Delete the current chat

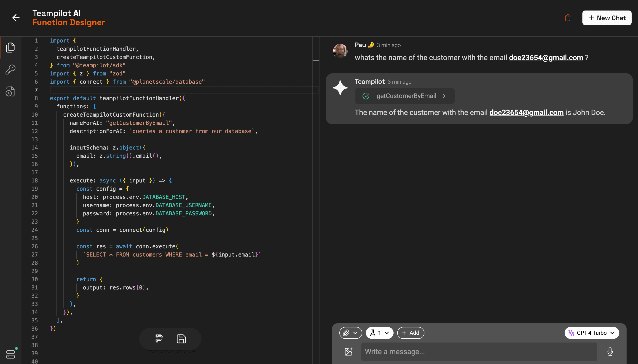[x=567, y=18]
